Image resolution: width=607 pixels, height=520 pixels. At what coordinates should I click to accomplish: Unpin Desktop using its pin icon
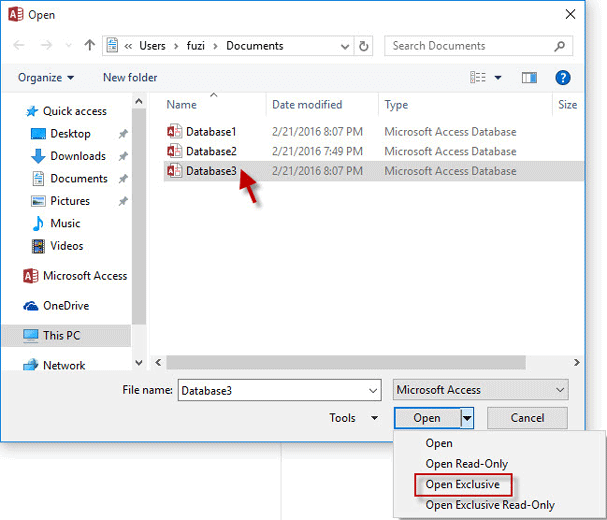[123, 134]
